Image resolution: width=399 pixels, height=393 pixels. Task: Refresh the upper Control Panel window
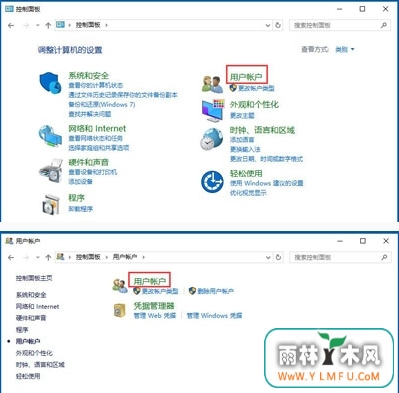pos(278,25)
